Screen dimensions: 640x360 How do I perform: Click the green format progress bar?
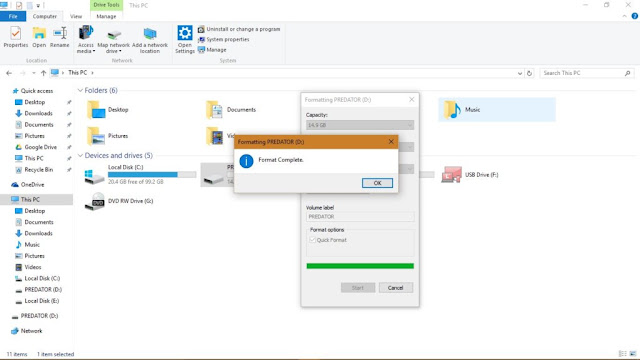(x=360, y=266)
